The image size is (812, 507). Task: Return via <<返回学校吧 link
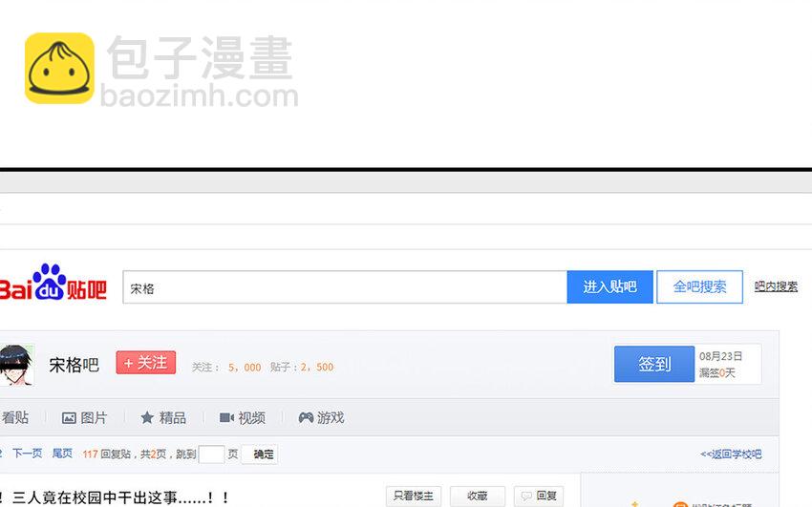(x=731, y=454)
